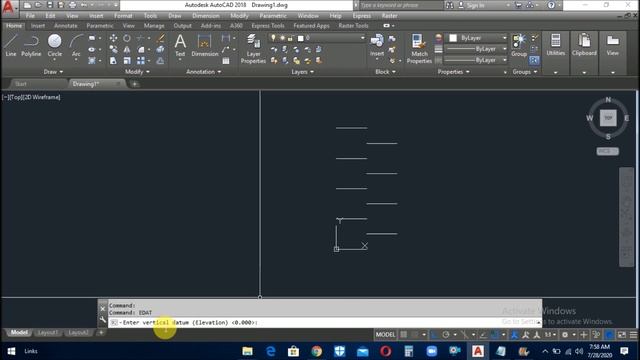Click the Group icon
This screenshot has height=360, width=640.
[x=519, y=45]
